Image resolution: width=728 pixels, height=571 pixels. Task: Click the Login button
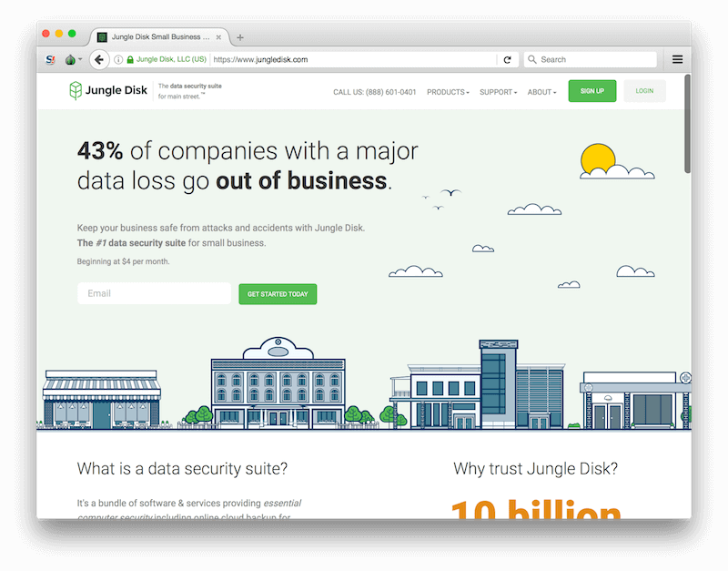(x=644, y=90)
